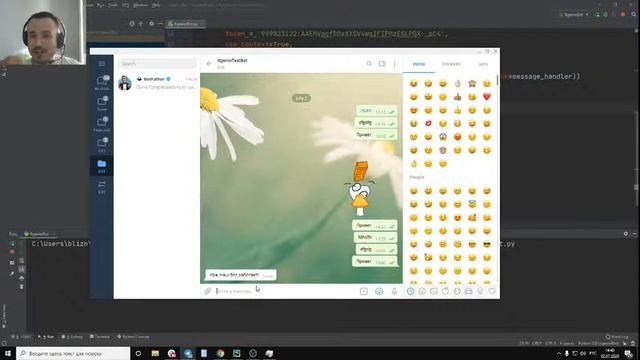Open the Tools menu in PyCharm
Screen dimensions: 640x360
click(x=113, y=5)
